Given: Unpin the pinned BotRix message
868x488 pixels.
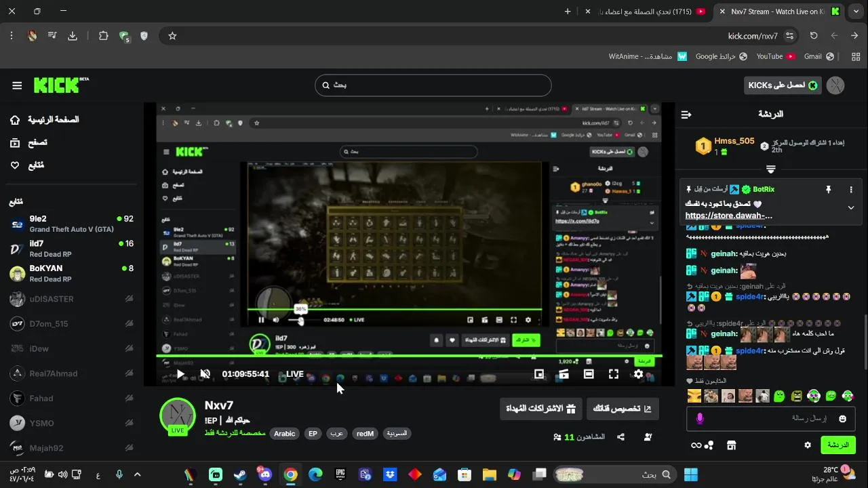Looking at the screenshot, I should 828,190.
